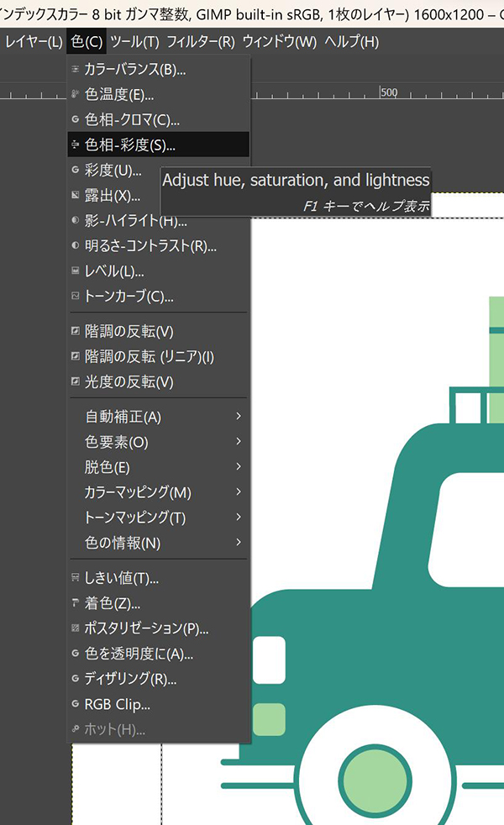504x825 pixels.
Task: Click the thermometer icon beside 色温度(E)
Action: tap(76, 94)
